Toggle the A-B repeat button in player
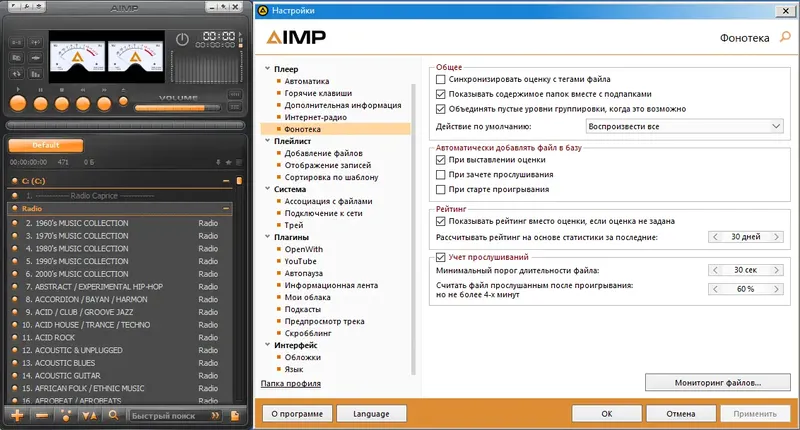 17,42
